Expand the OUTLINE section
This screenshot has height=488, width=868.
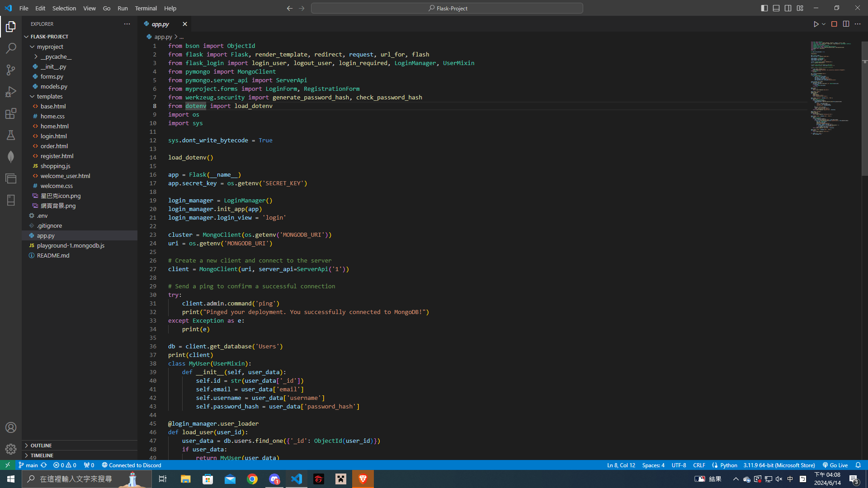tap(41, 445)
